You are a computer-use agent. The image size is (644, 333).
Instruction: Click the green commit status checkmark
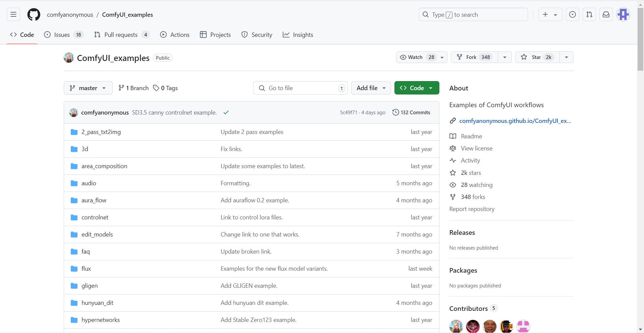tap(226, 113)
